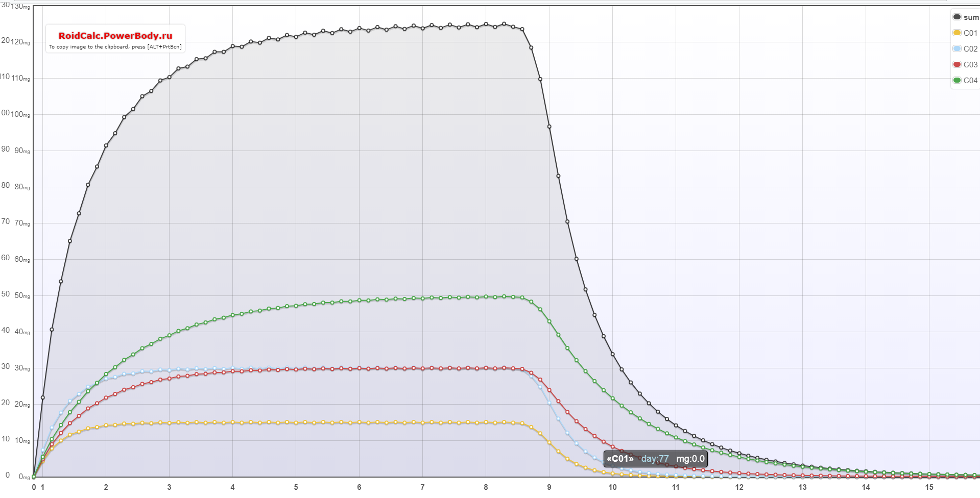Image resolution: width=980 pixels, height=498 pixels.
Task: Click week 1 label on x-axis
Action: pyautogui.click(x=42, y=487)
